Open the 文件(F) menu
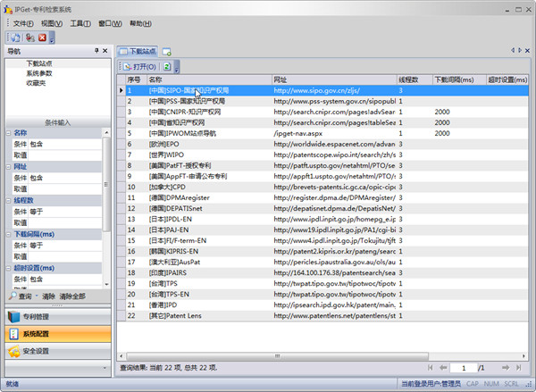Screen dimensions: 536x392 23,23
